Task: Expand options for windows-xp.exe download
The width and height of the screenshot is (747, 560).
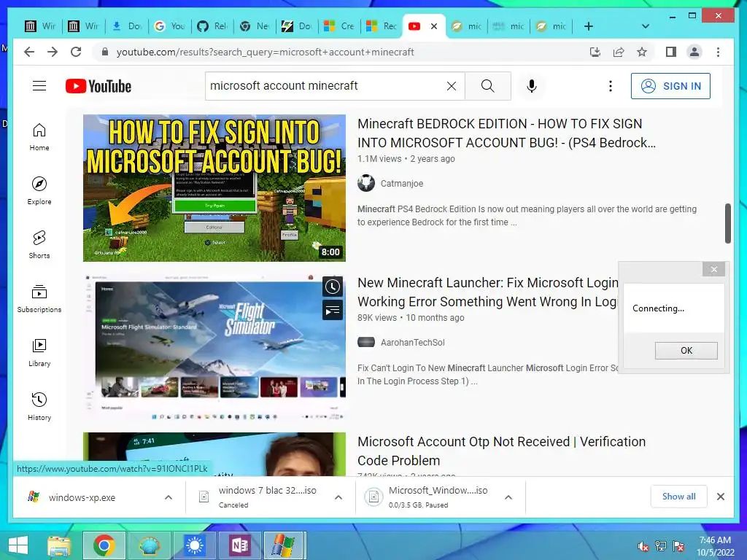Action: [x=169, y=497]
